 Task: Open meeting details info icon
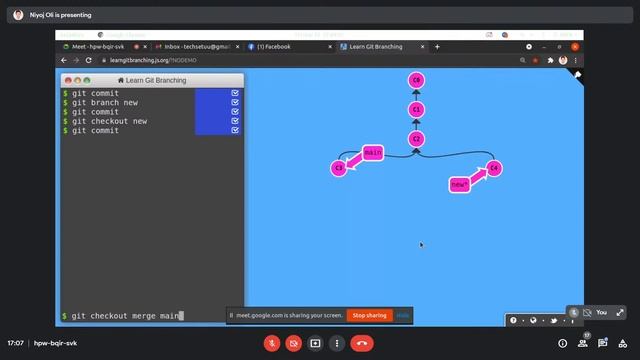(562, 343)
